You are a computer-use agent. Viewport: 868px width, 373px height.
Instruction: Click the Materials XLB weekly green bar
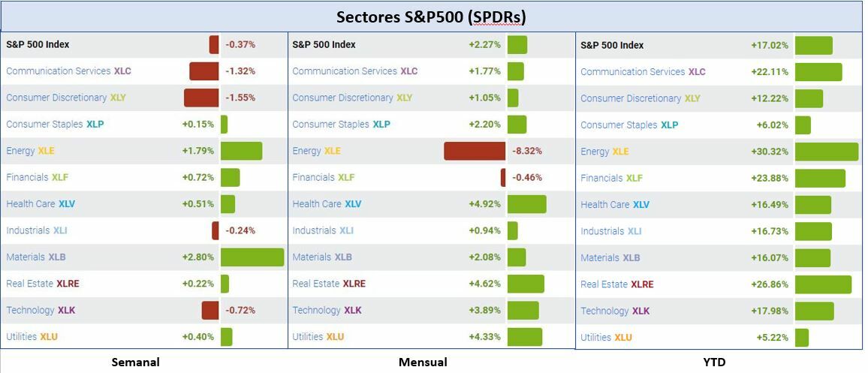pyautogui.click(x=252, y=257)
